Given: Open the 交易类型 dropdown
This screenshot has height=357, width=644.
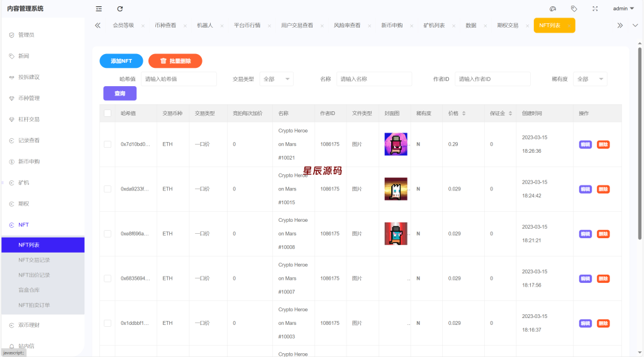Looking at the screenshot, I should [277, 79].
